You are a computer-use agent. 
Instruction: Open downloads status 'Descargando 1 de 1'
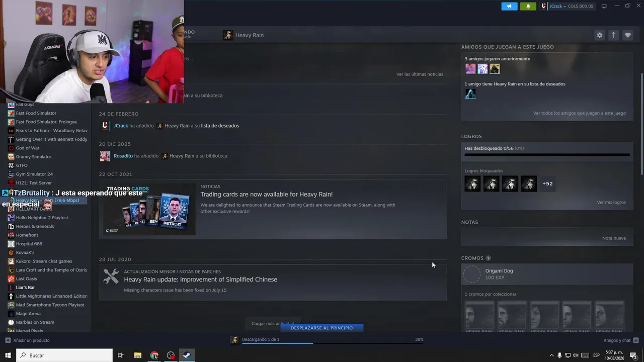click(261, 339)
